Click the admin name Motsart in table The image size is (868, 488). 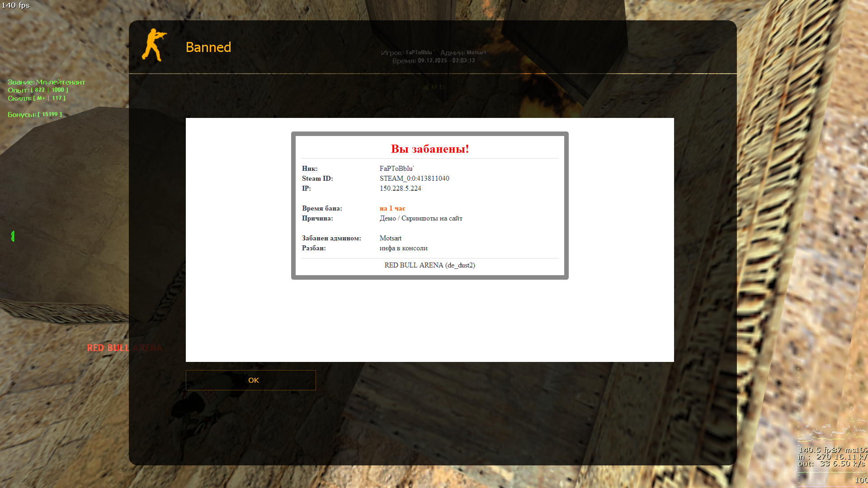tap(390, 238)
